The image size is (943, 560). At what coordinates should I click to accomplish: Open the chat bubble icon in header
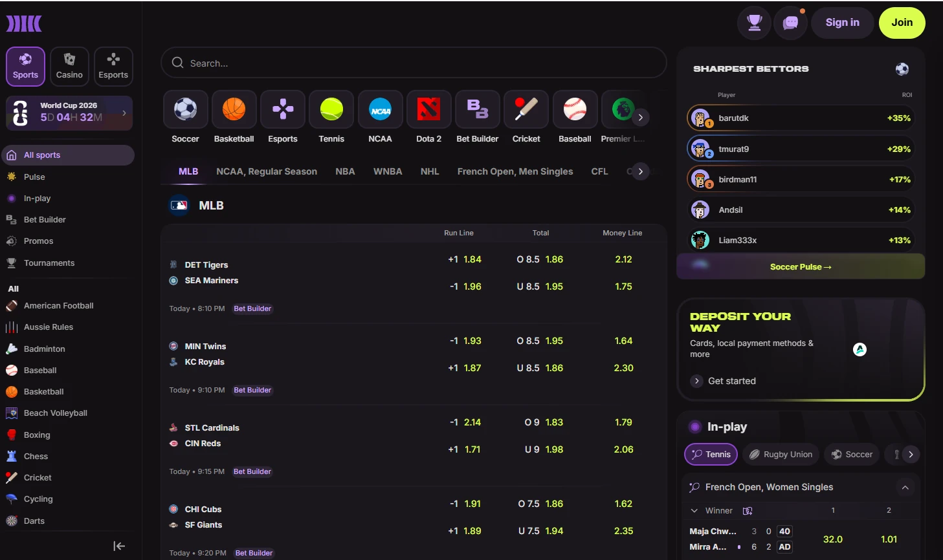point(790,23)
